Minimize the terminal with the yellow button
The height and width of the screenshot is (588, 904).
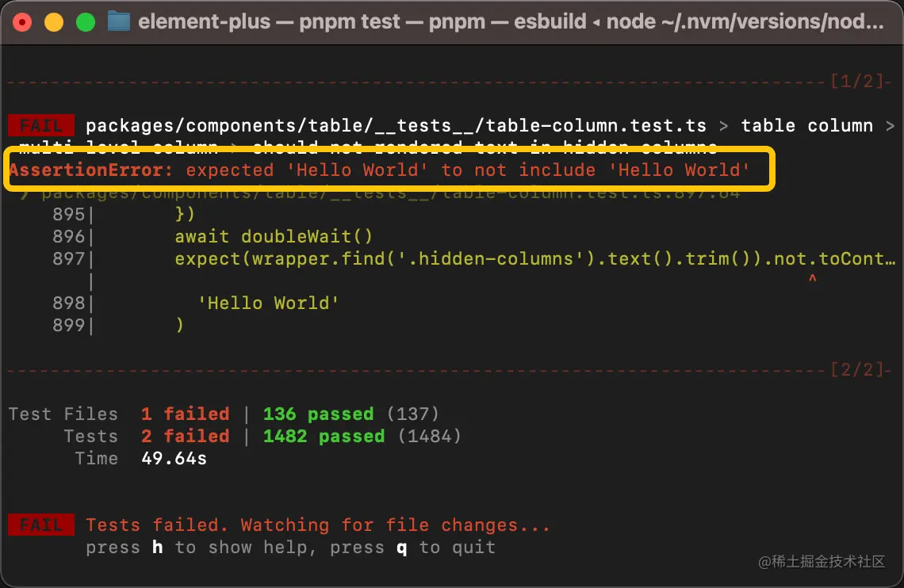tap(54, 22)
